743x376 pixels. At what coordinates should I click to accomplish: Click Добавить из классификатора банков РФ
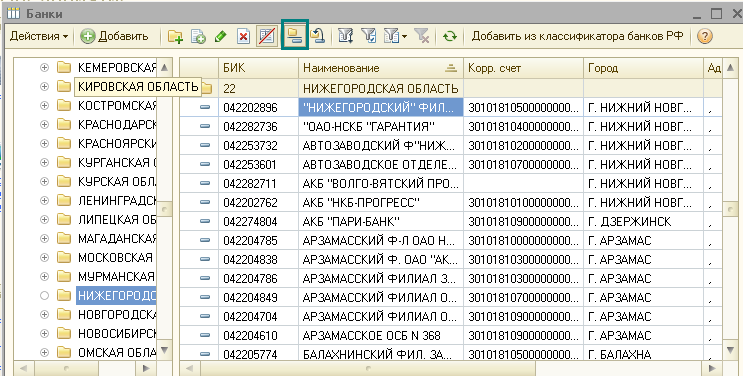pos(577,36)
